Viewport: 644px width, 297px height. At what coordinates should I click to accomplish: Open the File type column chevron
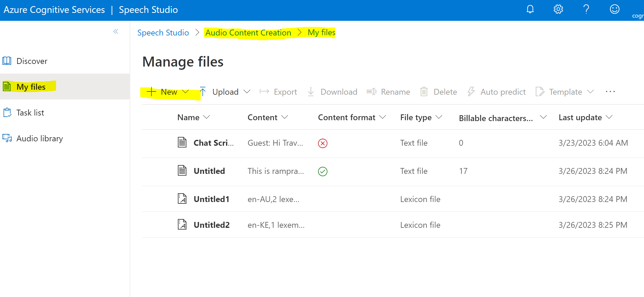[439, 117]
